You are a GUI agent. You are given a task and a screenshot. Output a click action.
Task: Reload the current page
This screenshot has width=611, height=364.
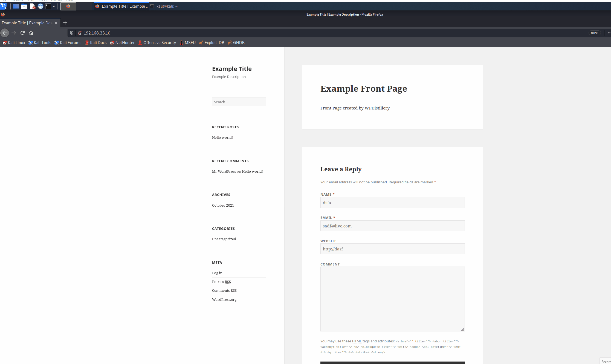click(22, 33)
